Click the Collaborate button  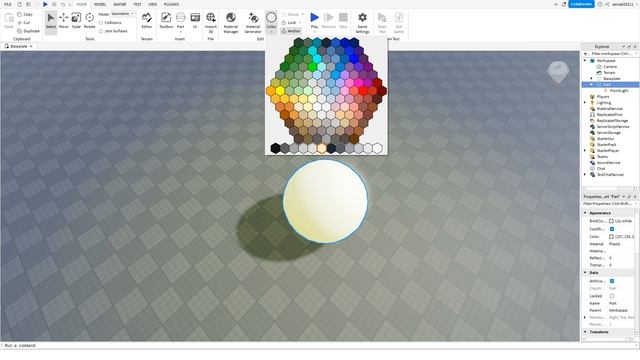[581, 4]
